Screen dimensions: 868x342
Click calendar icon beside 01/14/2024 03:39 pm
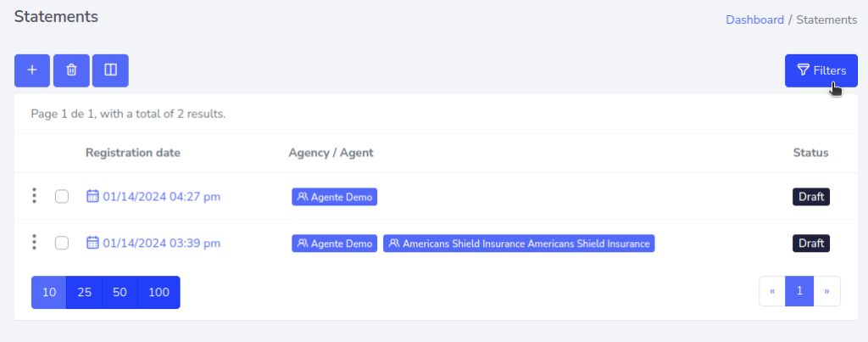point(92,244)
